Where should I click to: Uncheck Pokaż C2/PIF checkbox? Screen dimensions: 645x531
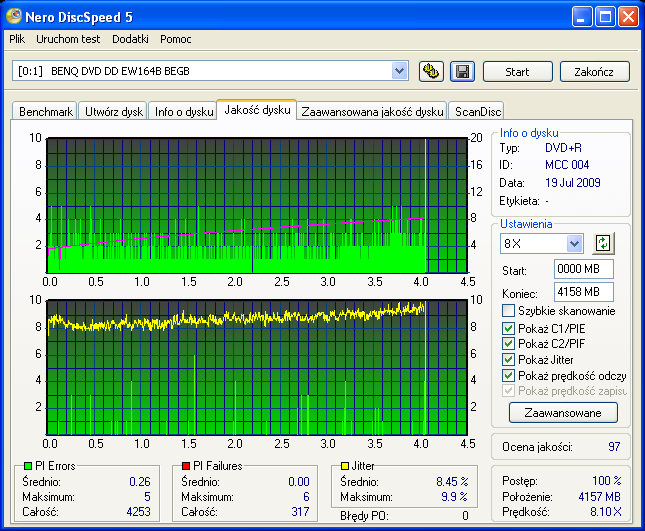[x=508, y=343]
